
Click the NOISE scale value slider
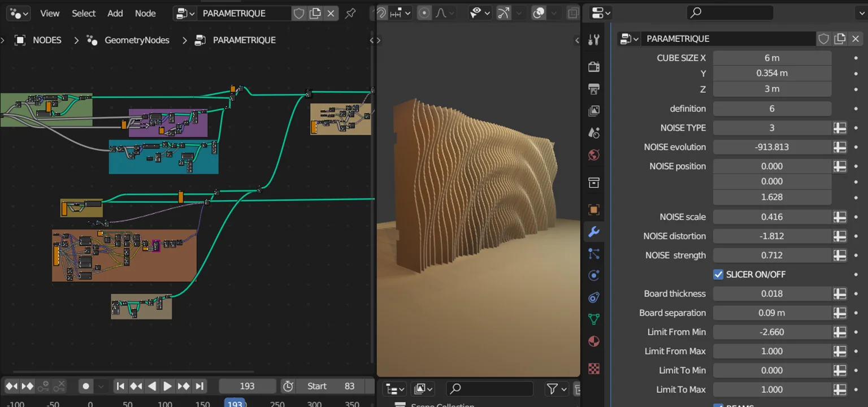click(772, 217)
